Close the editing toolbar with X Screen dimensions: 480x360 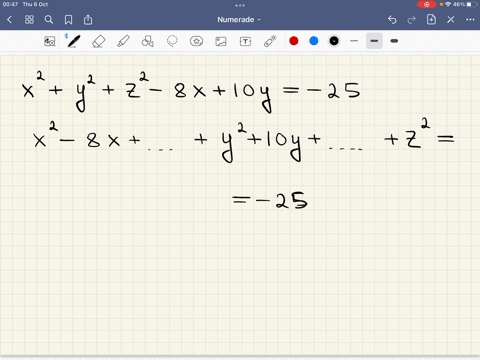[x=451, y=20]
